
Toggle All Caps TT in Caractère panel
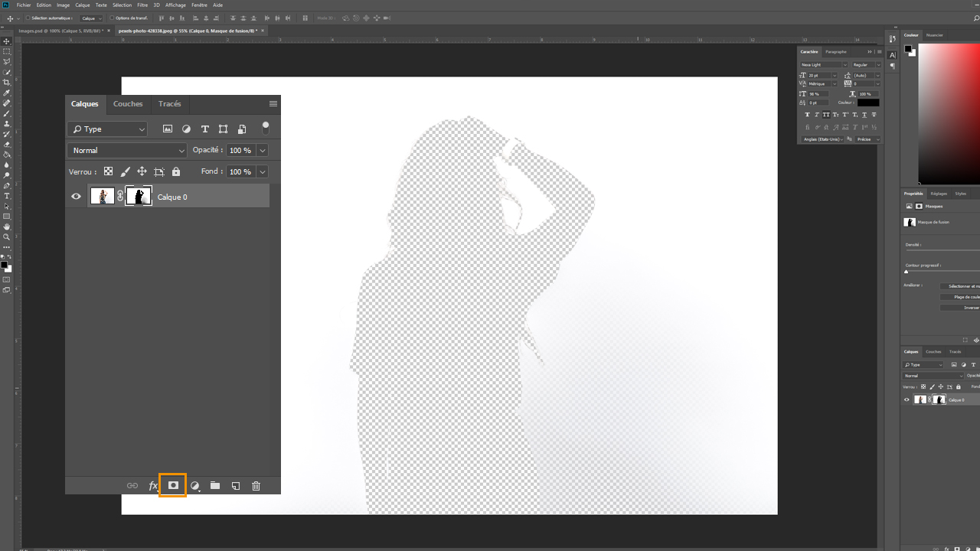[x=827, y=115]
